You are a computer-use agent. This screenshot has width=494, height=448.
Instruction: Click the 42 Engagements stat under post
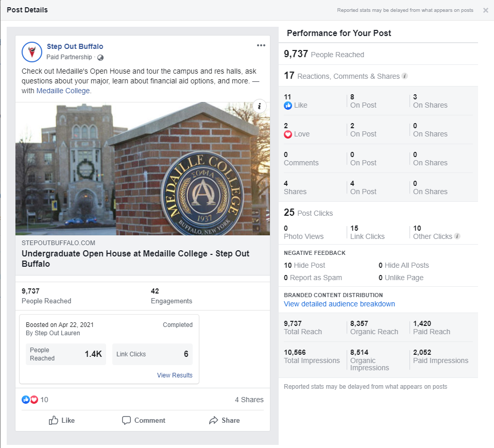coord(172,296)
